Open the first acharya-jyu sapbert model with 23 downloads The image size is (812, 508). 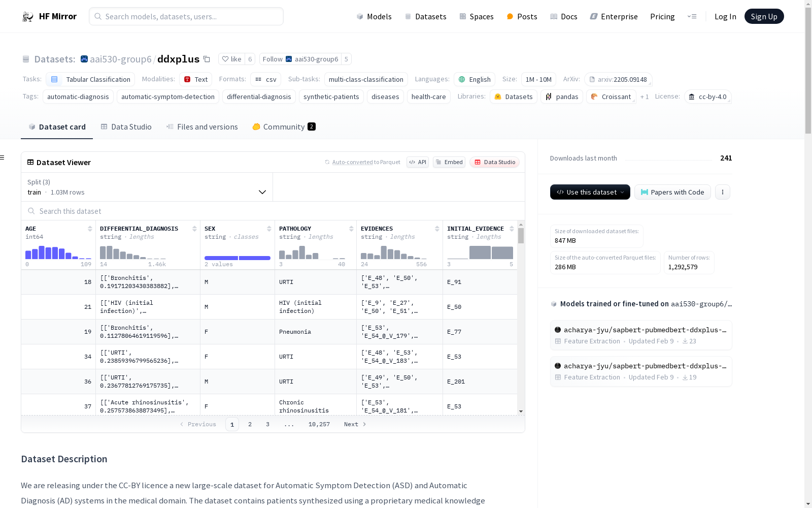point(641,335)
